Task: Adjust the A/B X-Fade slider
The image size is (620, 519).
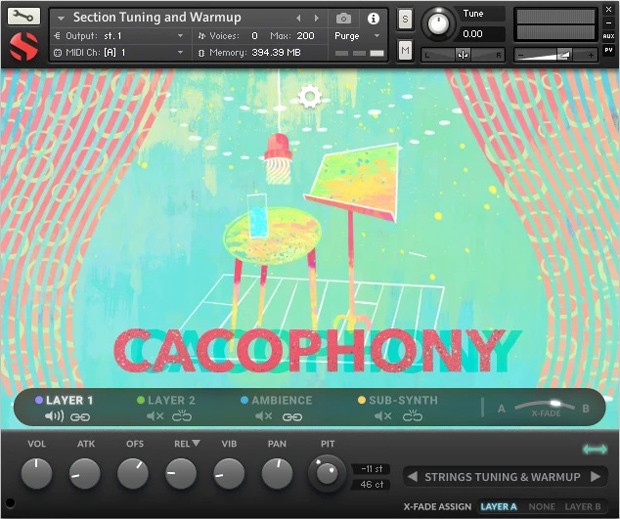Action: [x=544, y=406]
